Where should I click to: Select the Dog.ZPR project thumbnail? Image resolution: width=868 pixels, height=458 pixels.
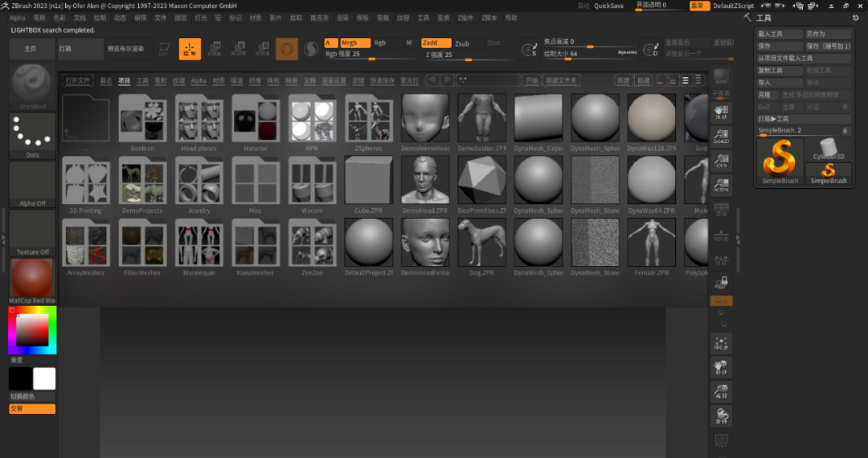coord(481,243)
